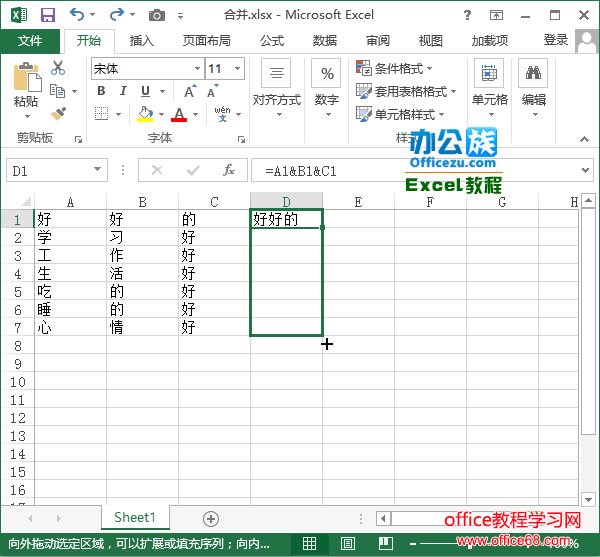Apply italic formatting
The image size is (600, 557).
tap(123, 91)
